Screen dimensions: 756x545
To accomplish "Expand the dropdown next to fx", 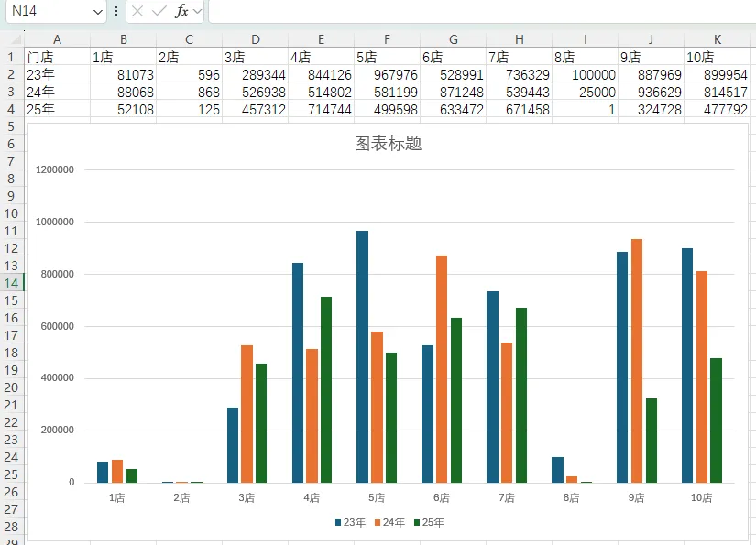I will (197, 11).
